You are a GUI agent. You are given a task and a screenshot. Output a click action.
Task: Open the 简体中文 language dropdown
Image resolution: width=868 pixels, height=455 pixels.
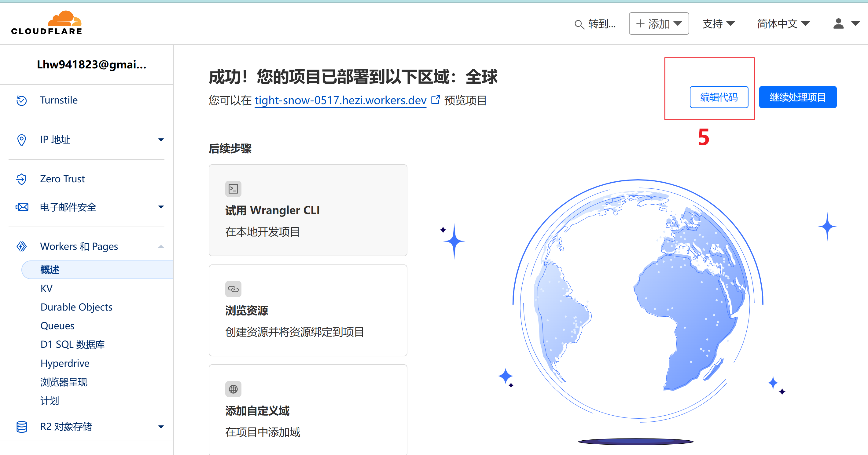(x=783, y=24)
